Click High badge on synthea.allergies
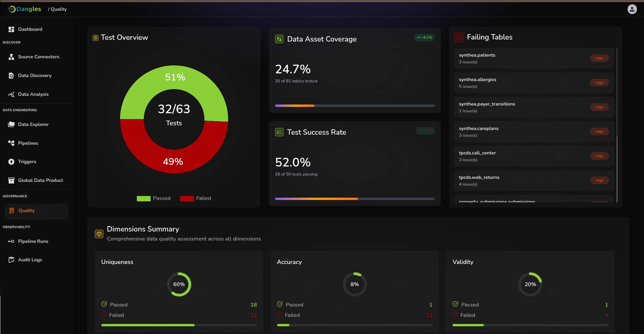 pos(599,83)
